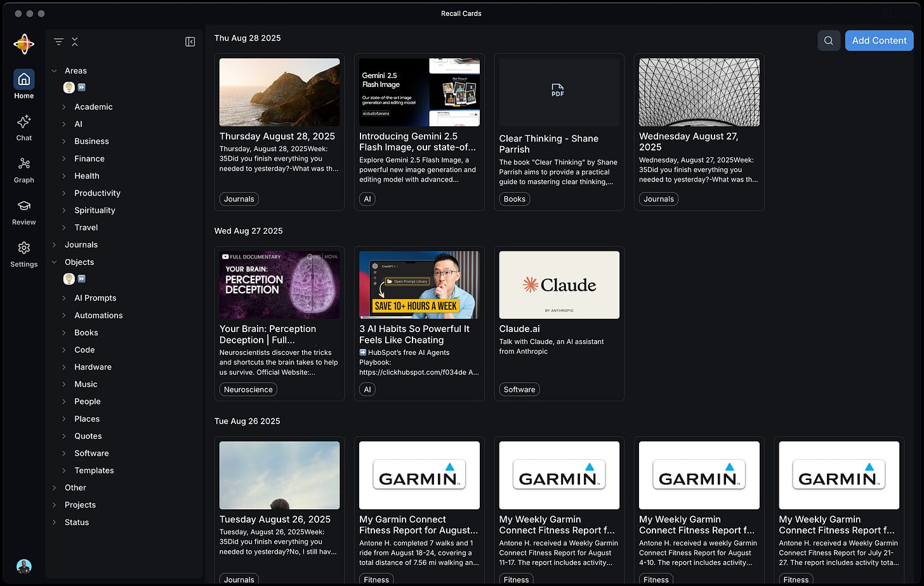Expand the Academic chevron
The image size is (924, 586).
[64, 107]
